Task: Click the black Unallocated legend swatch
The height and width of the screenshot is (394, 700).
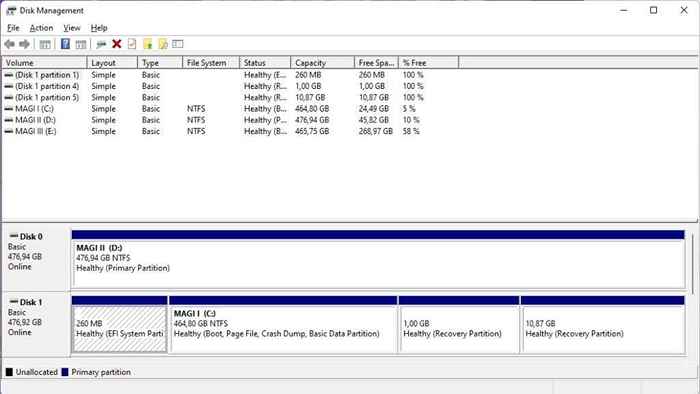Action: coord(9,372)
